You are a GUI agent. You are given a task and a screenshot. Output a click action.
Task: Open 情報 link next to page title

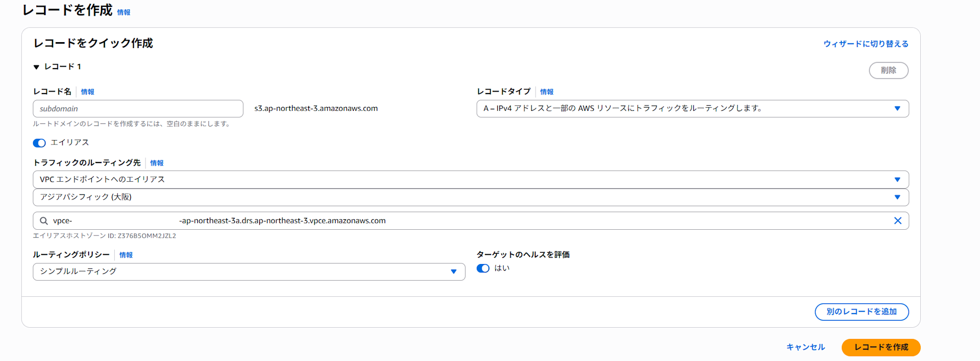tap(124, 13)
